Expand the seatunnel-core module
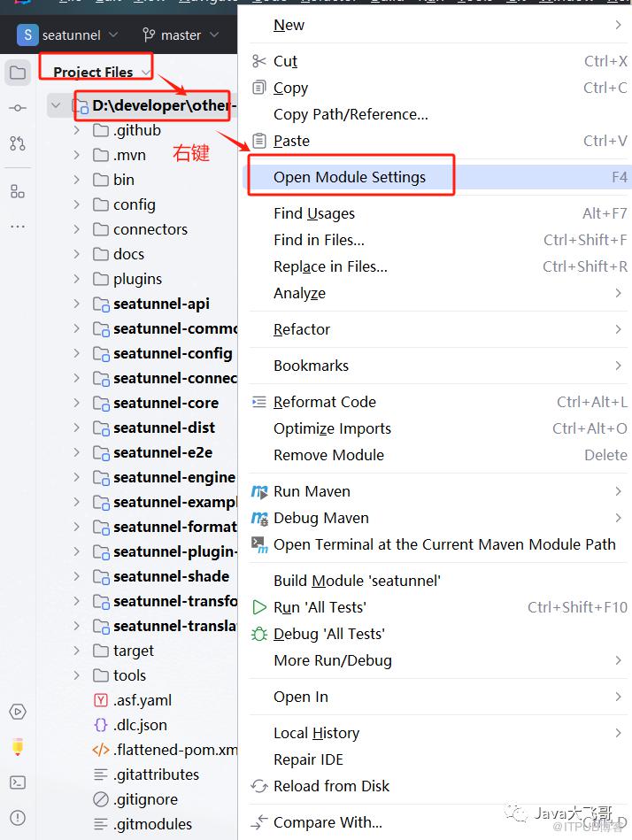632x840 pixels. 77,403
